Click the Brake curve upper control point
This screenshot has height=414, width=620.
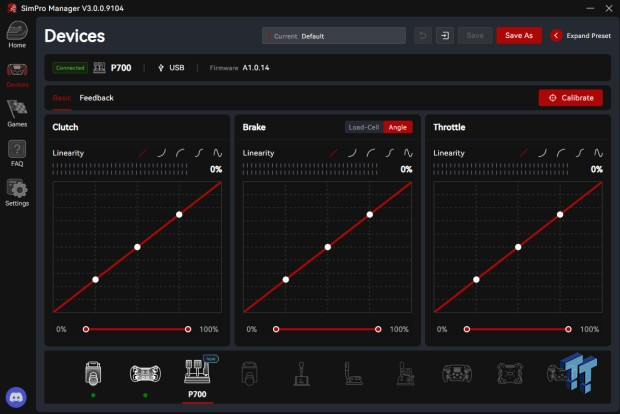(370, 215)
